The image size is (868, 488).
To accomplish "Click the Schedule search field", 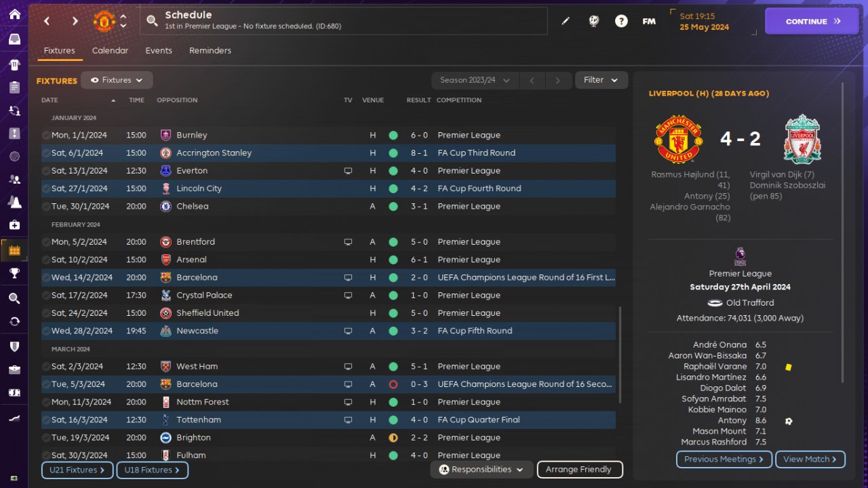I will [343, 21].
